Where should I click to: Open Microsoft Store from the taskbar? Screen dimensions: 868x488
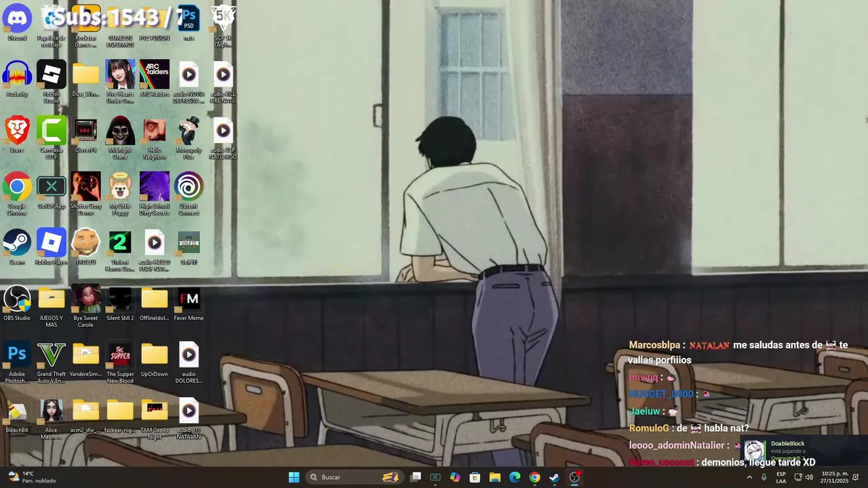(475, 477)
